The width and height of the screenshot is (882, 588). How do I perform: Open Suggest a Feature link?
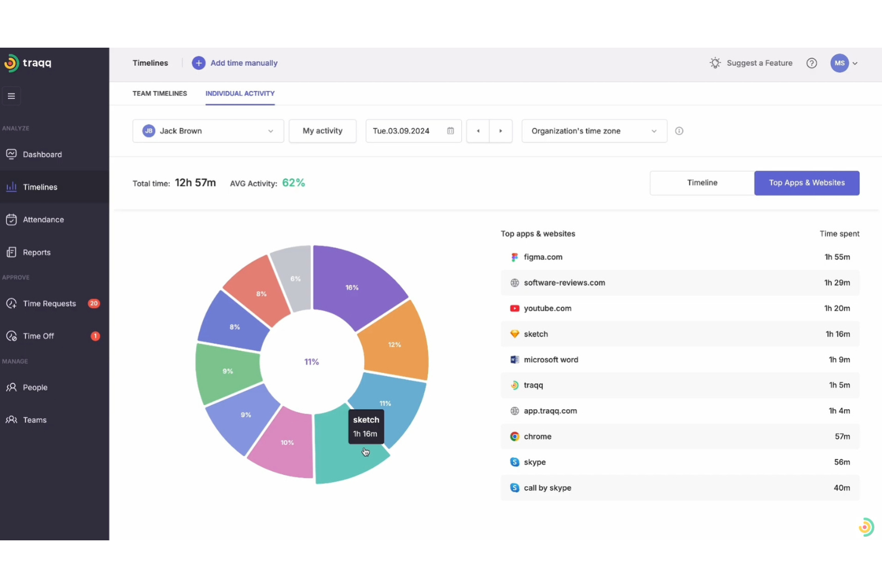point(759,63)
